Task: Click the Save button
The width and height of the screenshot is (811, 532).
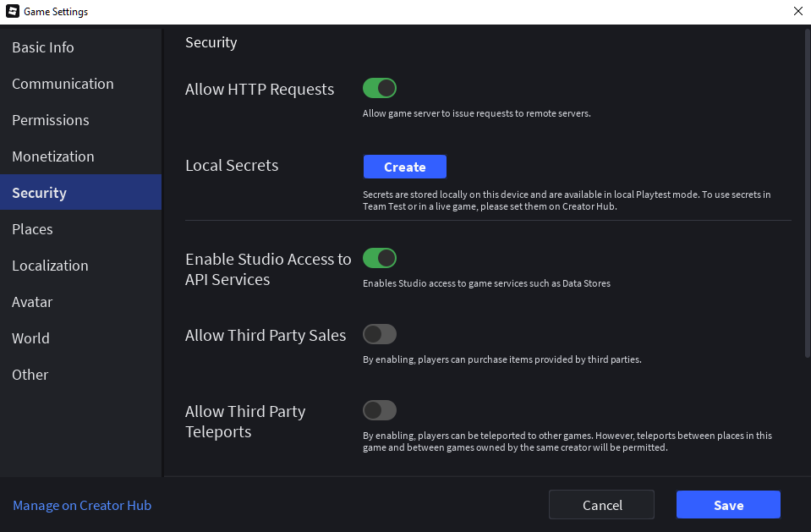Action: pyautogui.click(x=728, y=505)
